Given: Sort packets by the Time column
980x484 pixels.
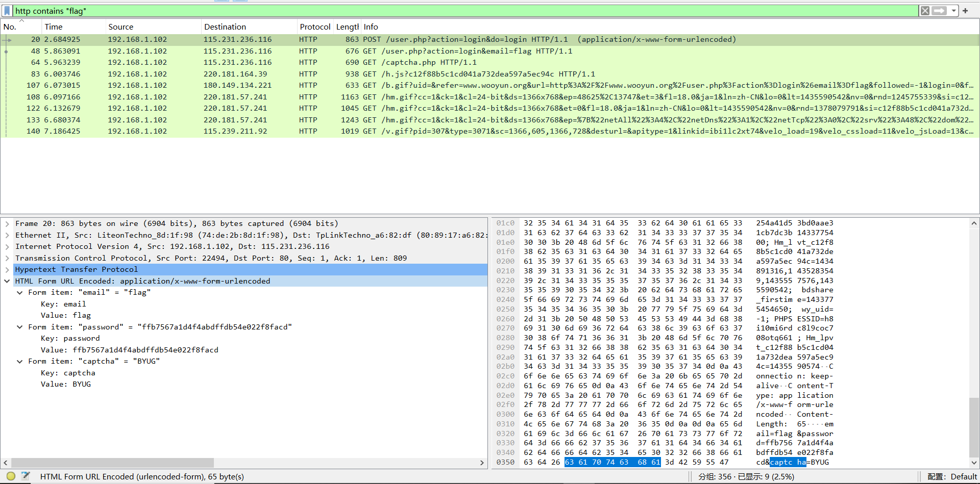Looking at the screenshot, I should pyautogui.click(x=72, y=27).
